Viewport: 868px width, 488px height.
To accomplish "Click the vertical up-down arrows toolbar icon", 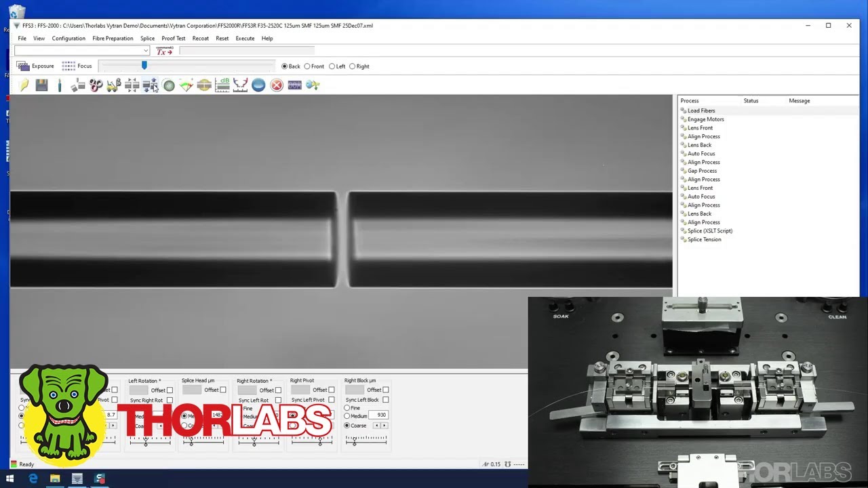I will 150,85.
